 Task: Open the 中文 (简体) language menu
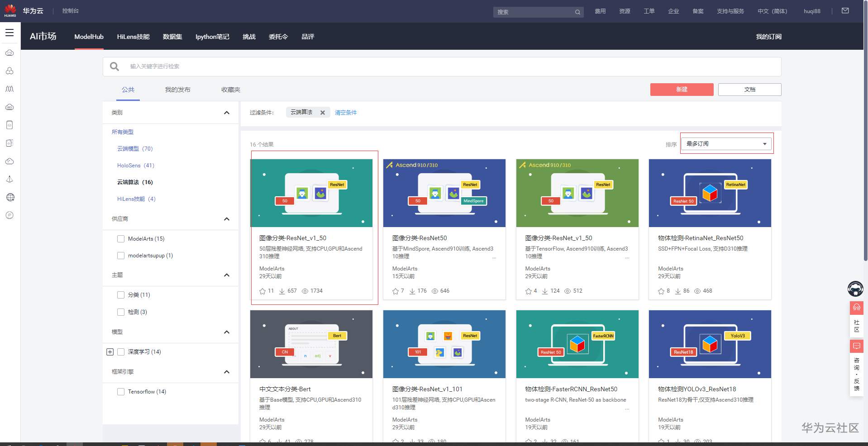(x=773, y=11)
